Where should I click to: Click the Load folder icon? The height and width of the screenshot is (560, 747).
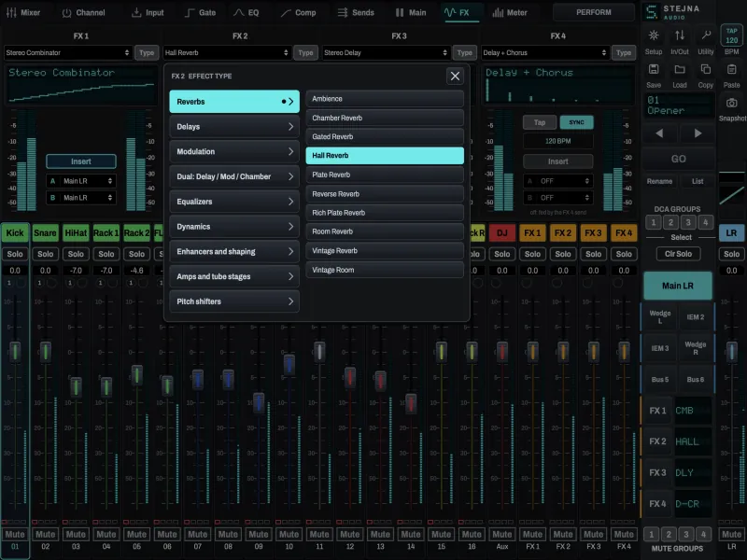click(x=680, y=69)
